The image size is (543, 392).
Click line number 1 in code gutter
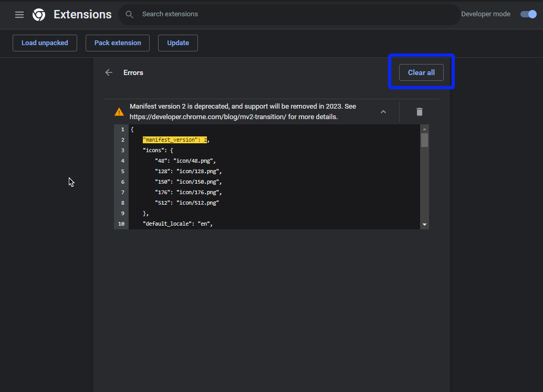pos(122,130)
